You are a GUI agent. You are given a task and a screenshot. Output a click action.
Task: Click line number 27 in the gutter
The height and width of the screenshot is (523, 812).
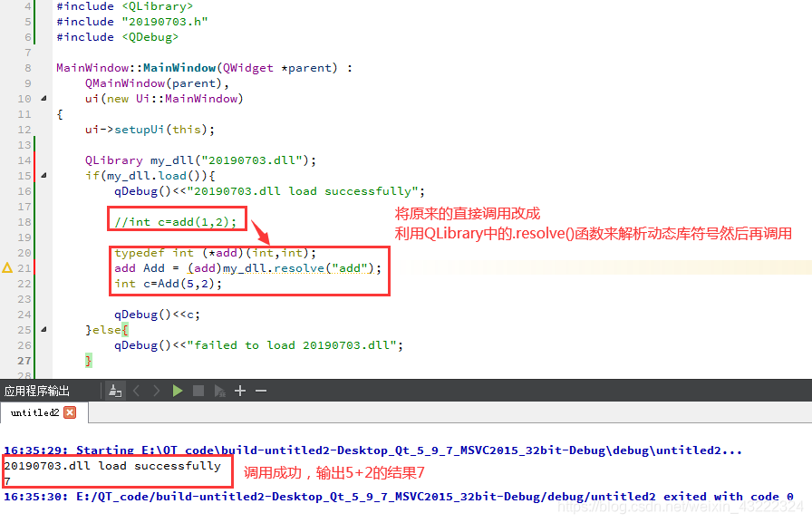[25, 359]
